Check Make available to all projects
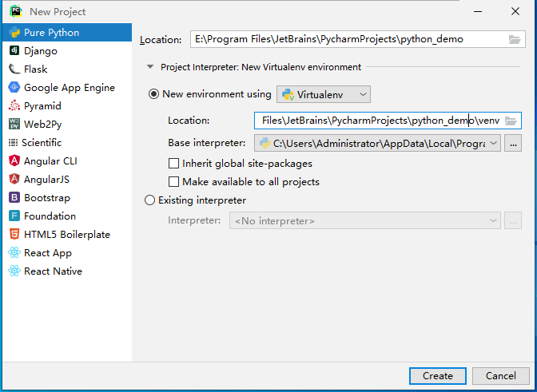Viewport: 537px width, 392px height. [x=174, y=182]
